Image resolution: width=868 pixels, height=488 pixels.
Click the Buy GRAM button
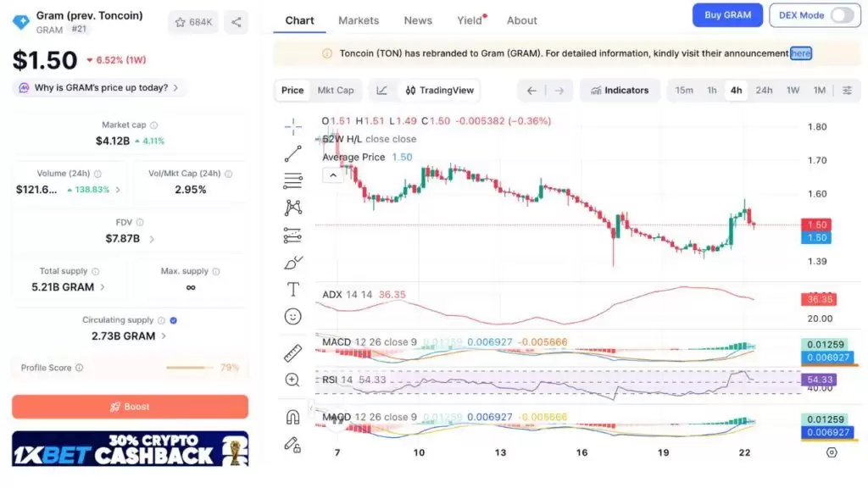[x=727, y=15]
